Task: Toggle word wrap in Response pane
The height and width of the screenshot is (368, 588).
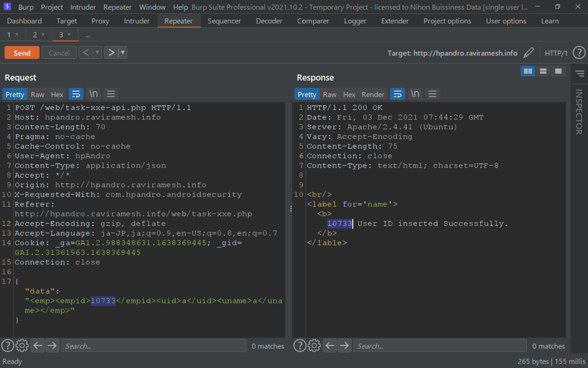Action: tap(397, 94)
